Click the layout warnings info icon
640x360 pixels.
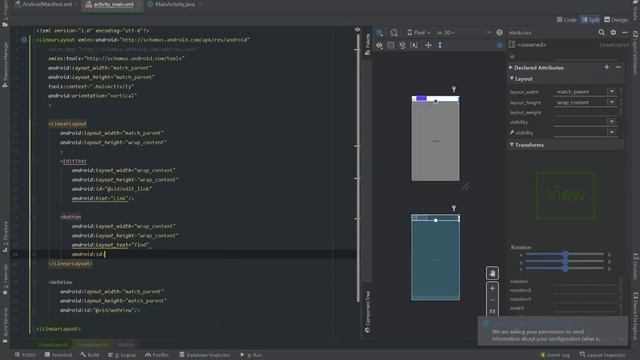click(x=499, y=33)
